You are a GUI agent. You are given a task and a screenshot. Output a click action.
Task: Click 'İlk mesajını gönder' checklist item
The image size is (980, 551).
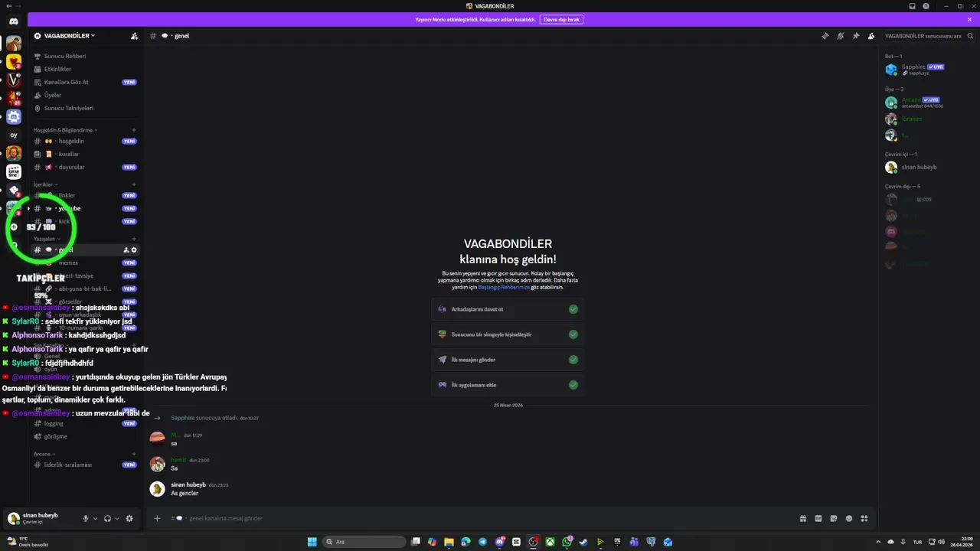tap(508, 360)
